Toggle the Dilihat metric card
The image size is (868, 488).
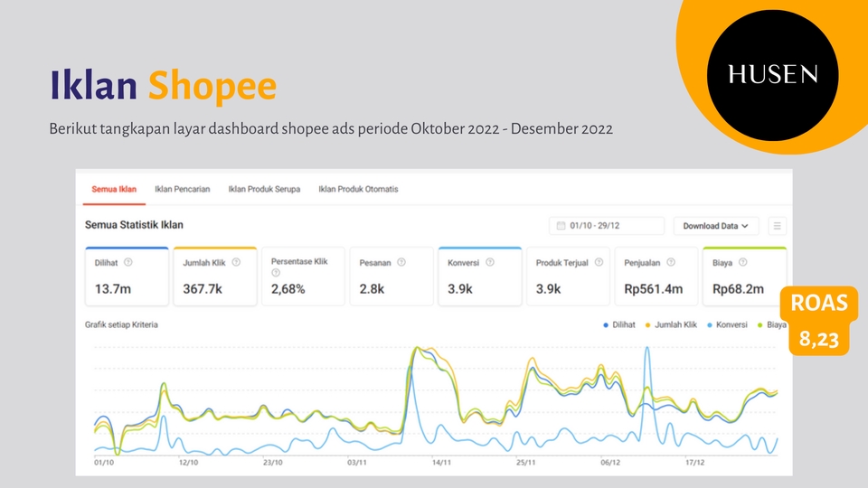(127, 277)
